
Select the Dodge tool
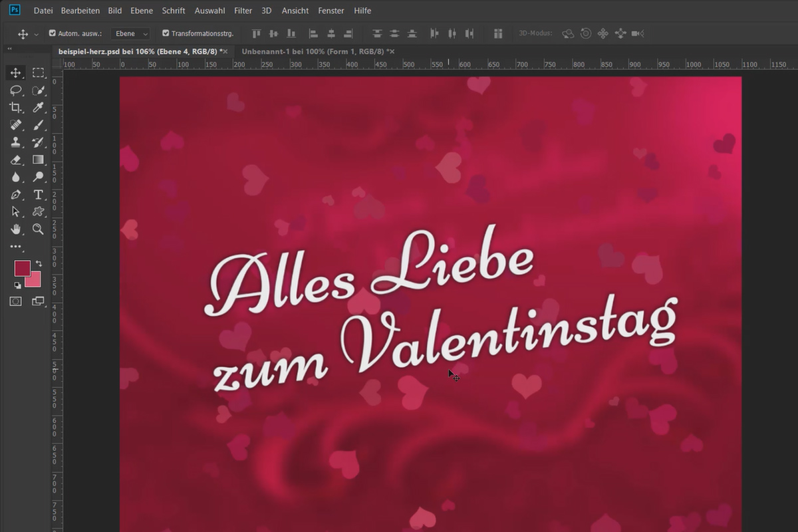point(39,177)
